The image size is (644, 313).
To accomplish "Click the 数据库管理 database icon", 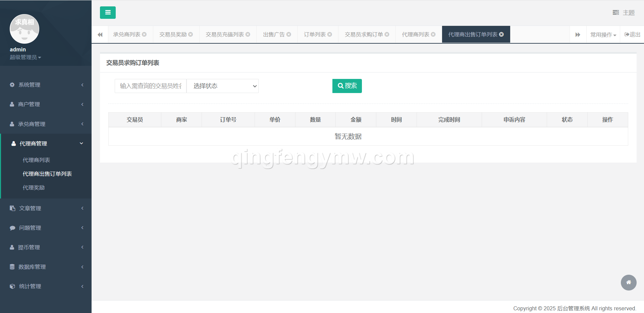I will click(12, 267).
